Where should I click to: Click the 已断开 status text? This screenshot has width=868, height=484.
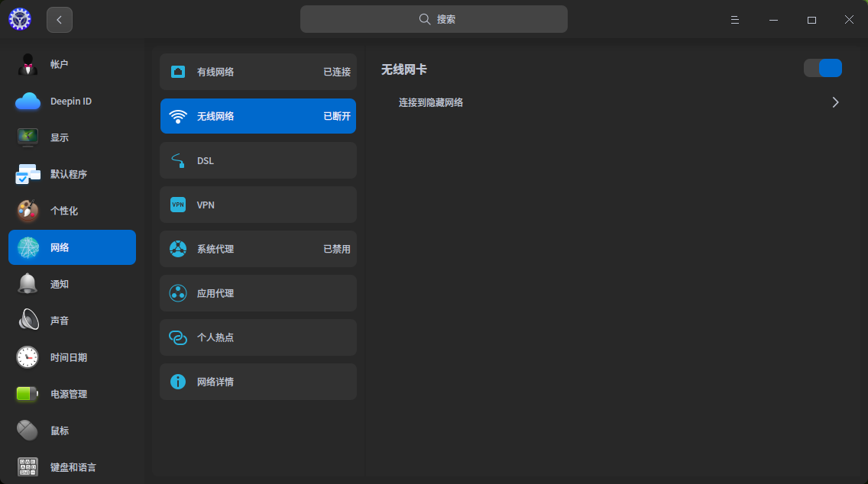[336, 116]
